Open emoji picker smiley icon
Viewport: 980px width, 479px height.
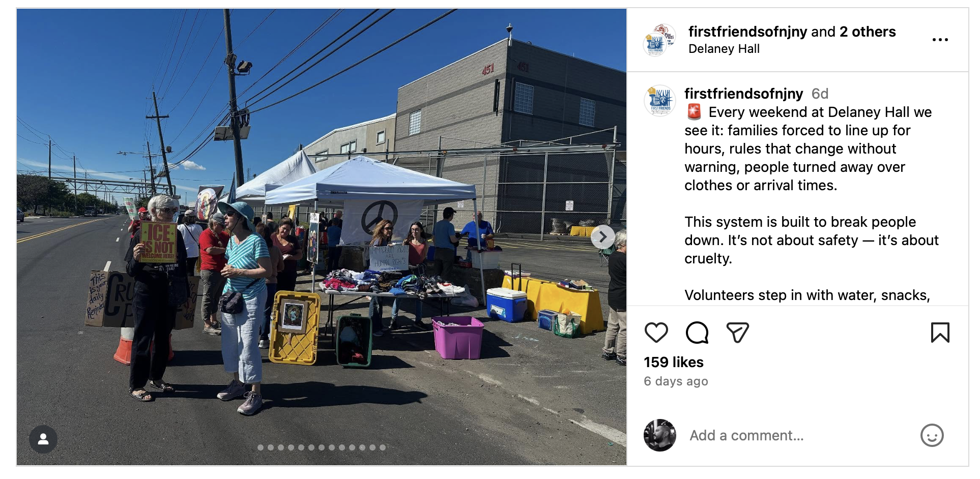coord(932,435)
